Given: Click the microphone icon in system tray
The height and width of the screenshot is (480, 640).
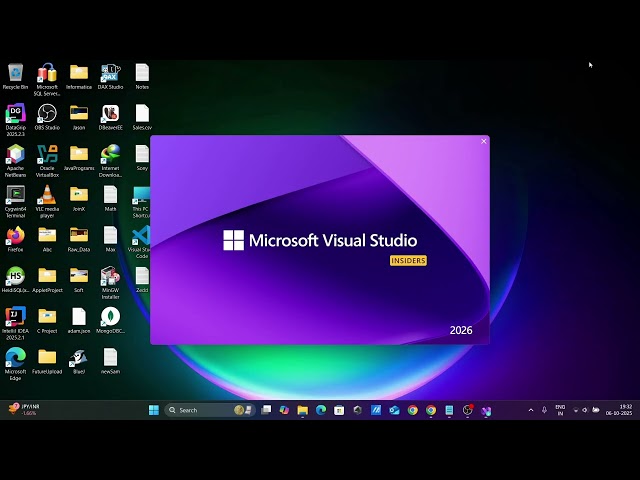Looking at the screenshot, I should tap(544, 410).
